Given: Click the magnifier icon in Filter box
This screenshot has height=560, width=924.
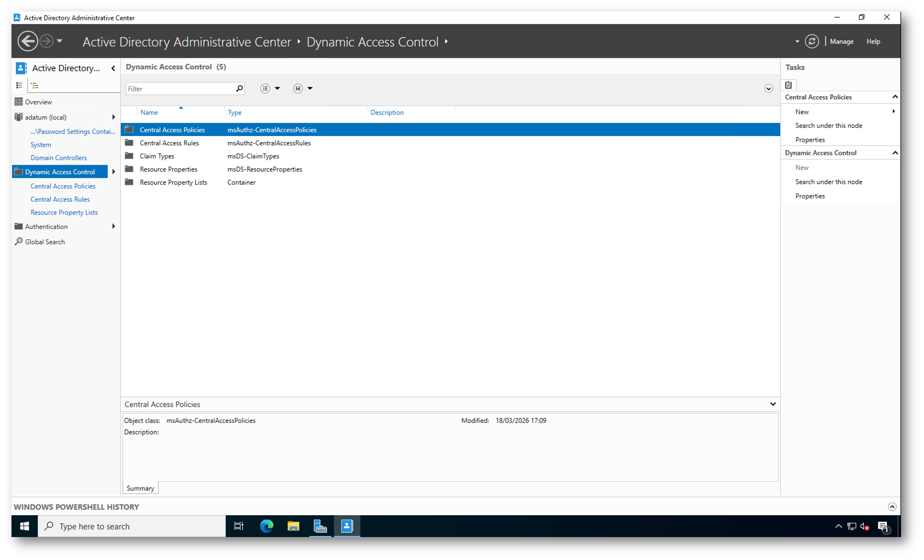Looking at the screenshot, I should pyautogui.click(x=239, y=89).
